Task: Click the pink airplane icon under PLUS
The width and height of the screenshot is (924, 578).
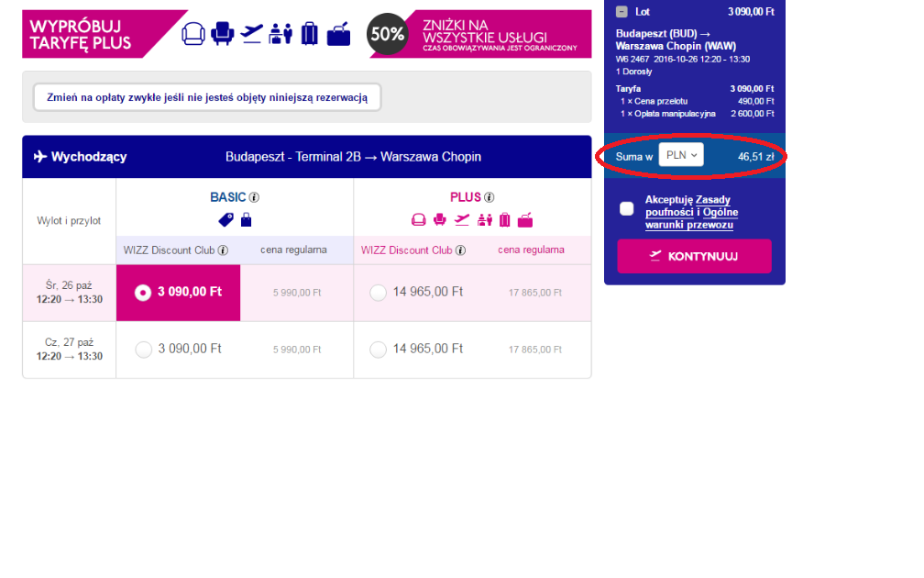Action: [x=462, y=220]
